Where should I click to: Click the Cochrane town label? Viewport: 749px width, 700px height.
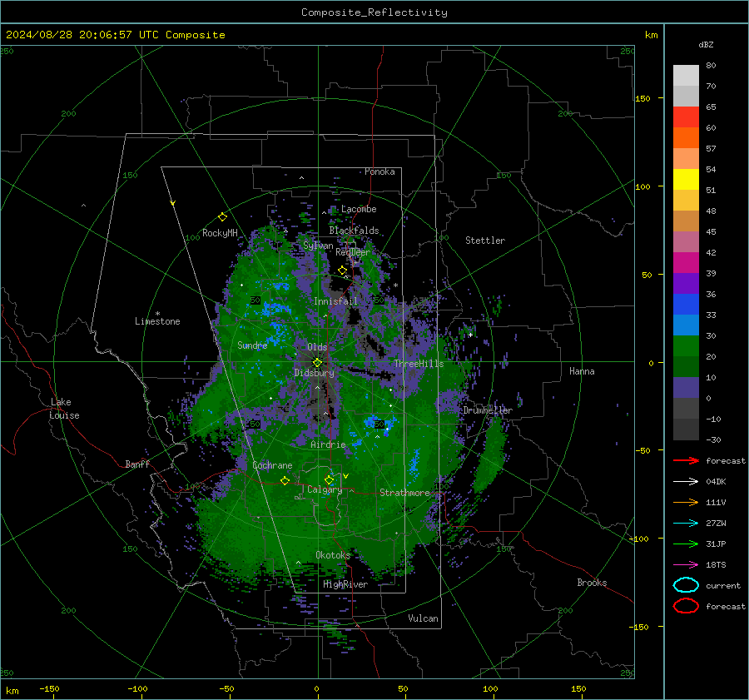[272, 465]
